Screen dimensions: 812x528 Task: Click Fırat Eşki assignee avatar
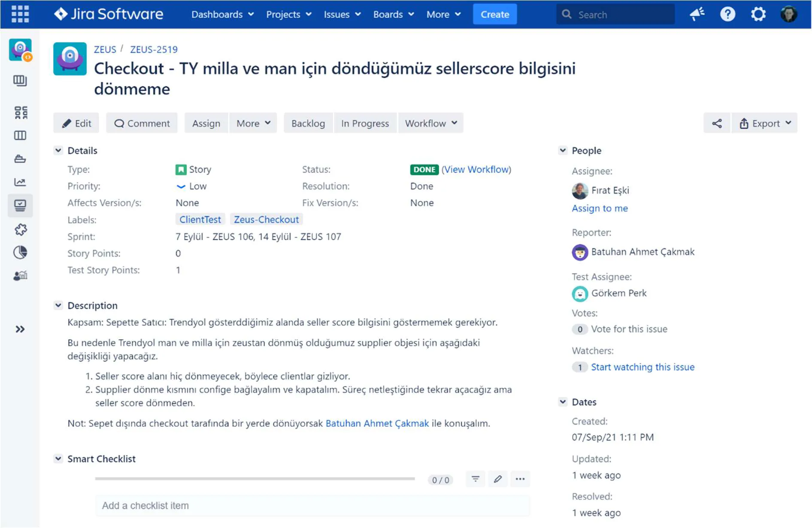tap(580, 191)
